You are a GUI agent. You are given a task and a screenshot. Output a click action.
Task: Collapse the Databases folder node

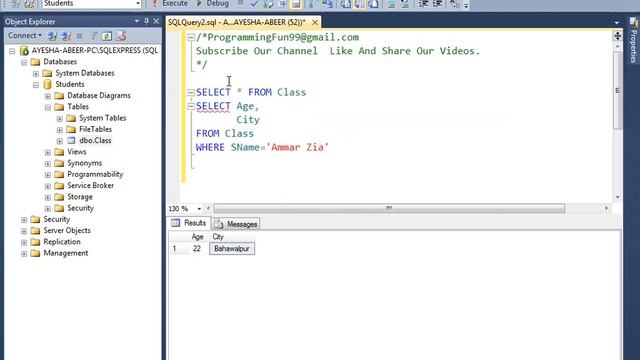[x=24, y=62]
